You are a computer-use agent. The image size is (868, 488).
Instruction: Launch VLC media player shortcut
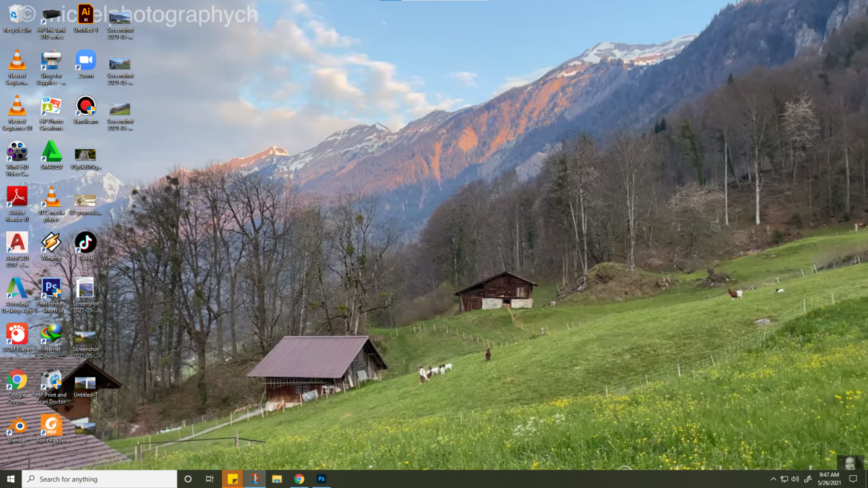52,205
